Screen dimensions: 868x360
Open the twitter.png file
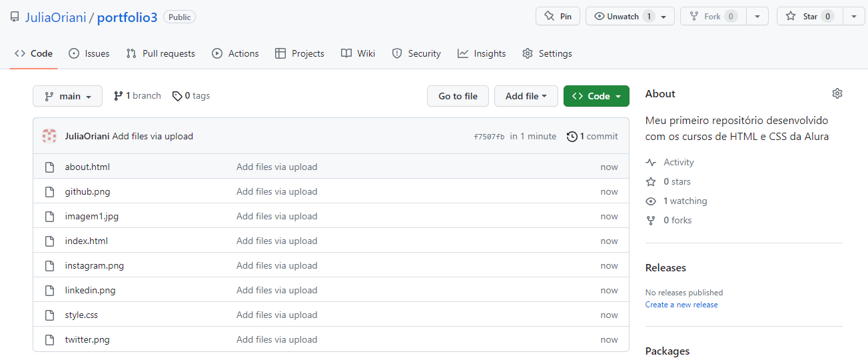click(87, 339)
